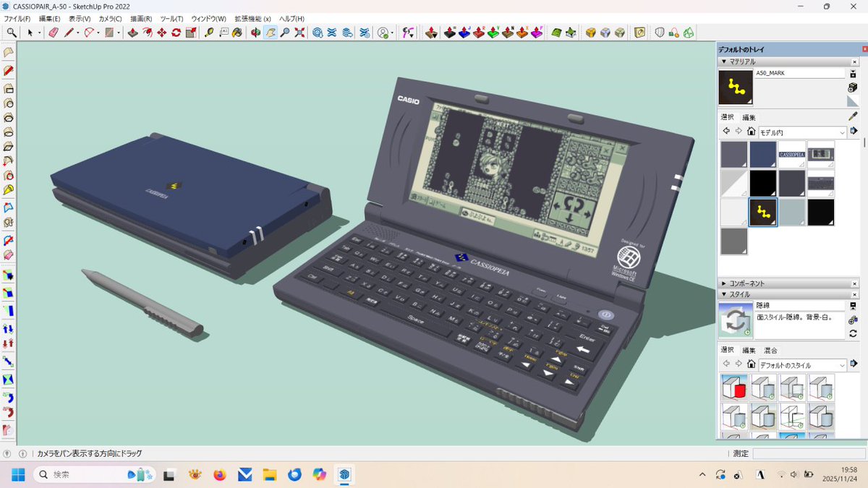Select the Move tool

coord(161,33)
